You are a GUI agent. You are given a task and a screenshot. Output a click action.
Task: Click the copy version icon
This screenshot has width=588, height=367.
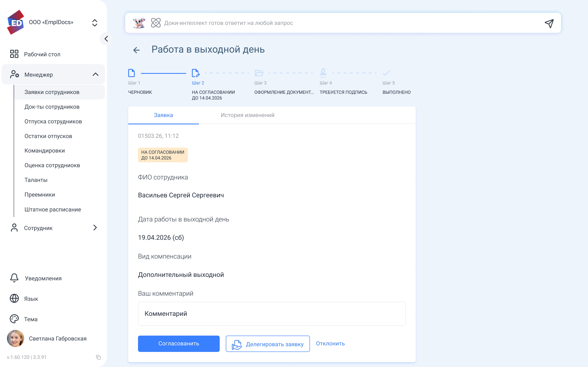click(x=98, y=357)
